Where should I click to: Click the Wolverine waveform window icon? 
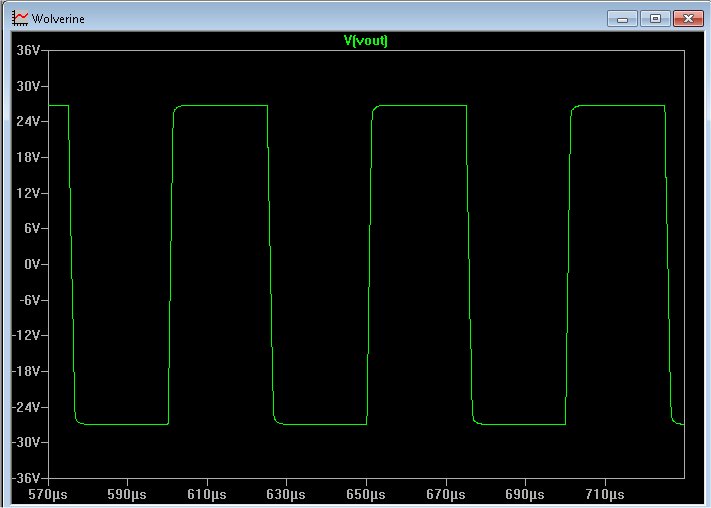point(20,19)
